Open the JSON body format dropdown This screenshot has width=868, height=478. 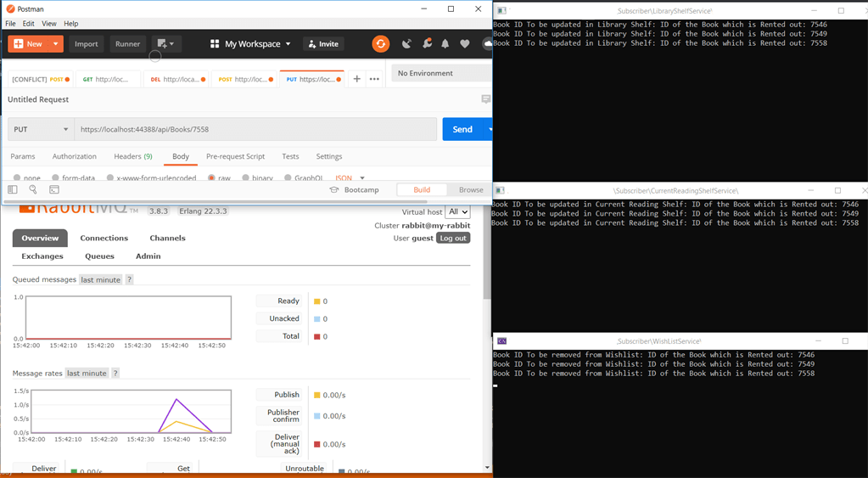[x=350, y=177]
